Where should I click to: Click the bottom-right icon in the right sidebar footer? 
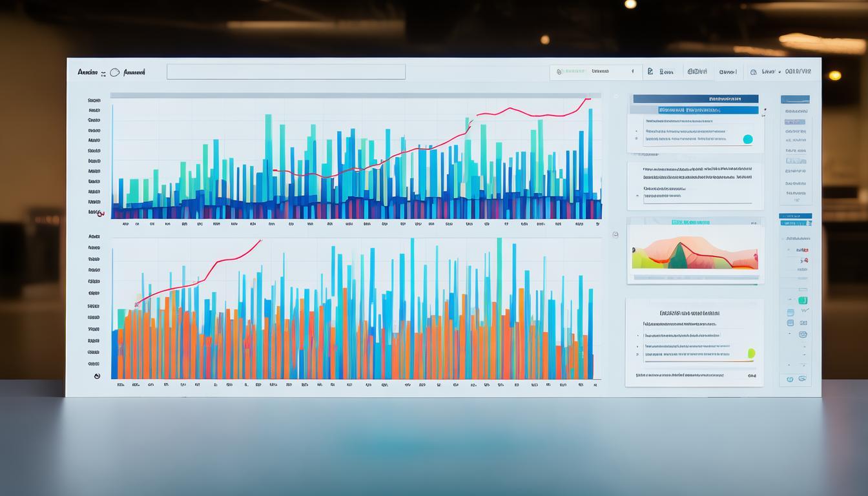point(803,379)
